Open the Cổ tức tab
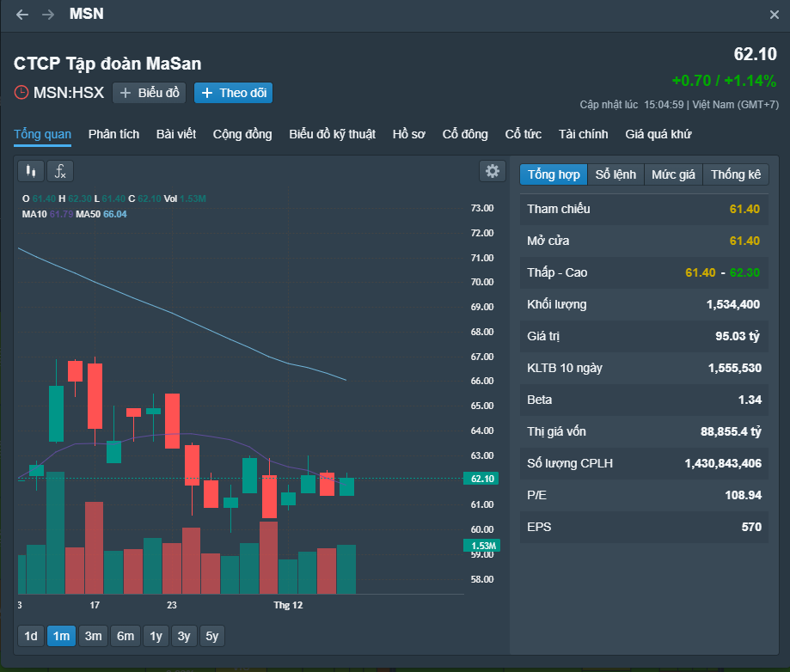The image size is (790, 672). [523, 135]
